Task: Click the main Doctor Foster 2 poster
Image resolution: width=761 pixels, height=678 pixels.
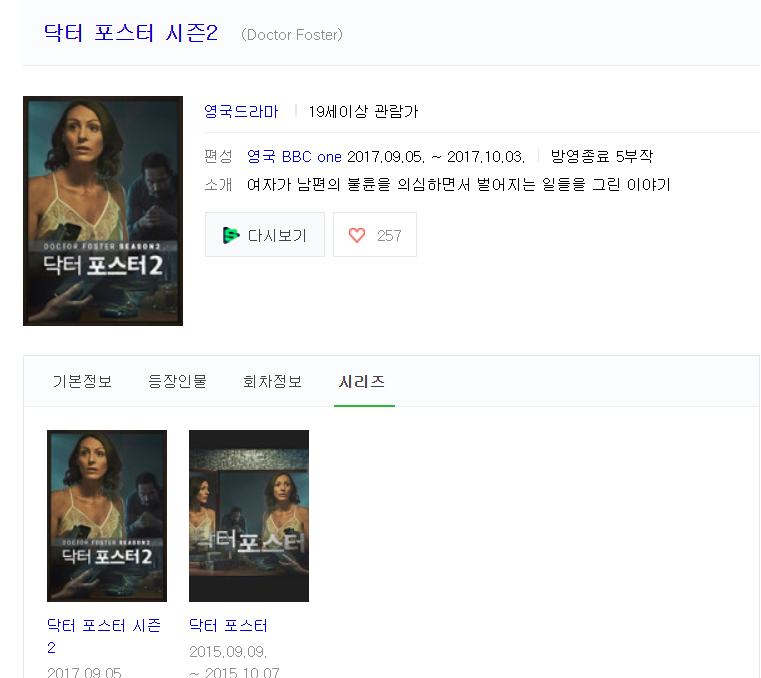Action: tap(103, 211)
